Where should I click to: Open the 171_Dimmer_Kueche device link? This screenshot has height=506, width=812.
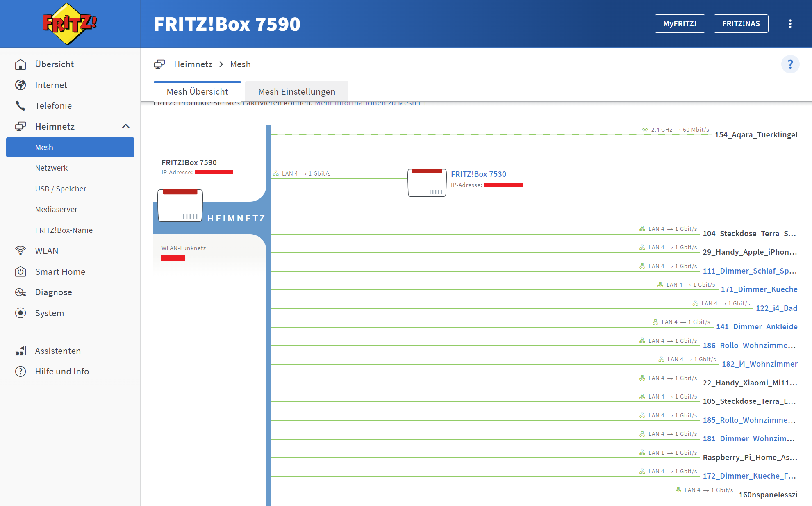point(759,289)
